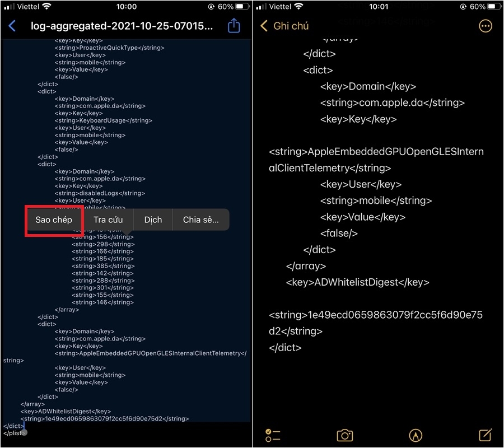Tap the string 385 line in log
Screen dimensions: 504x448
[x=103, y=266]
